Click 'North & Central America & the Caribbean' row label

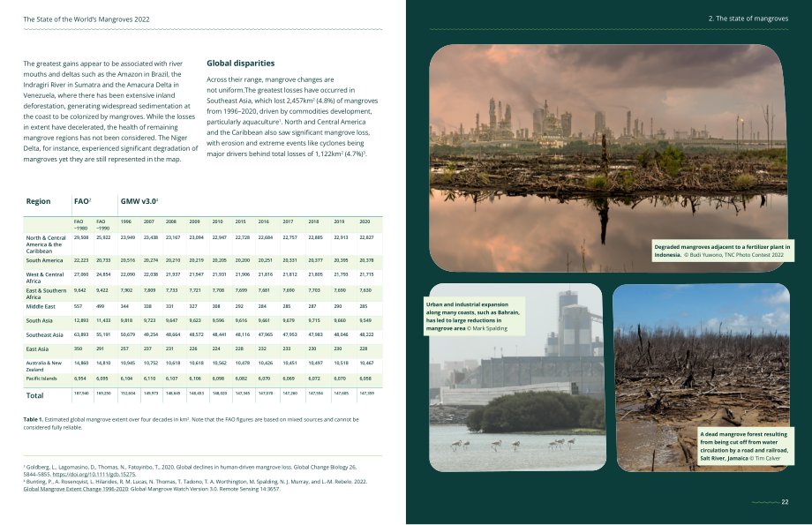pyautogui.click(x=46, y=244)
